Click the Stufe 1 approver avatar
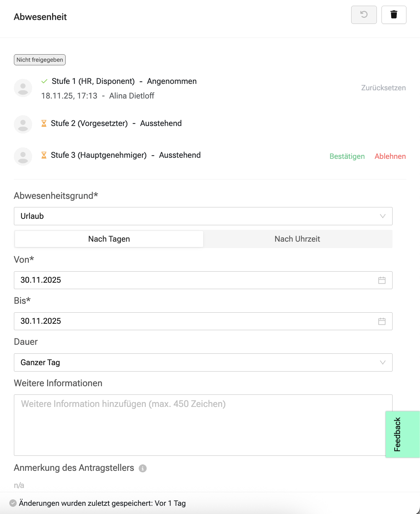 pos(23,88)
